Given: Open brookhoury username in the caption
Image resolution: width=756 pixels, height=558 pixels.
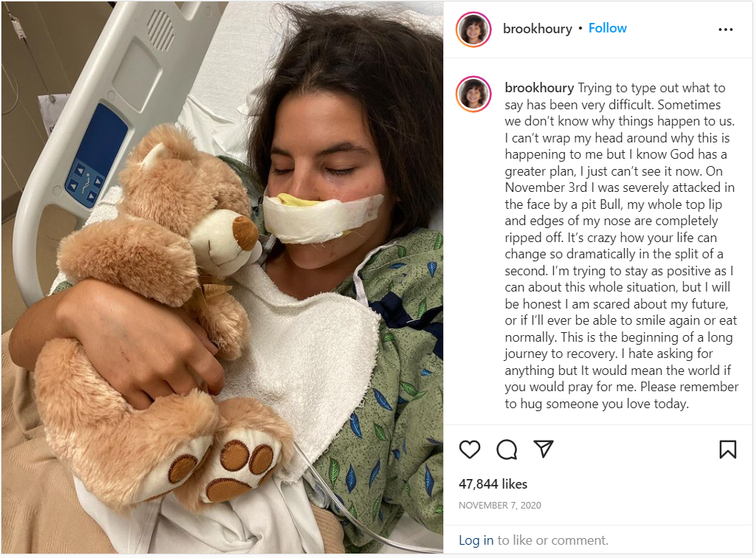Looking at the screenshot, I should pos(539,88).
